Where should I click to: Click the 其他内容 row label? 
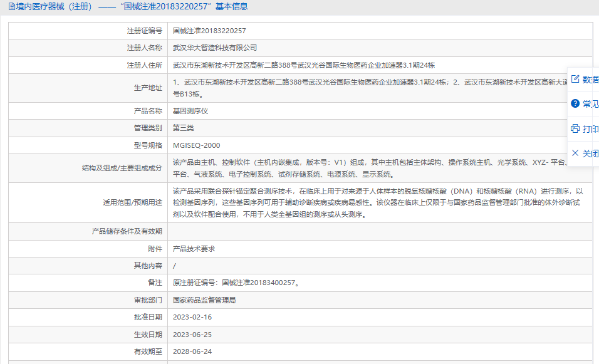pyautogui.click(x=148, y=266)
